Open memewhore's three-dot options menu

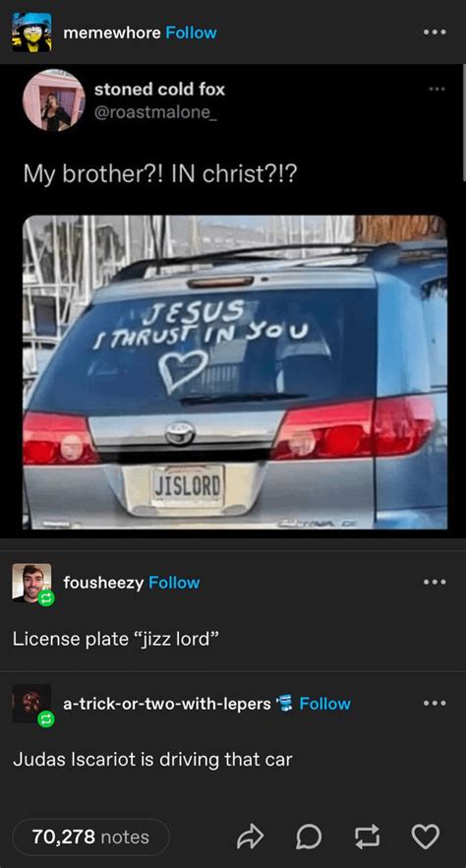coord(434,32)
